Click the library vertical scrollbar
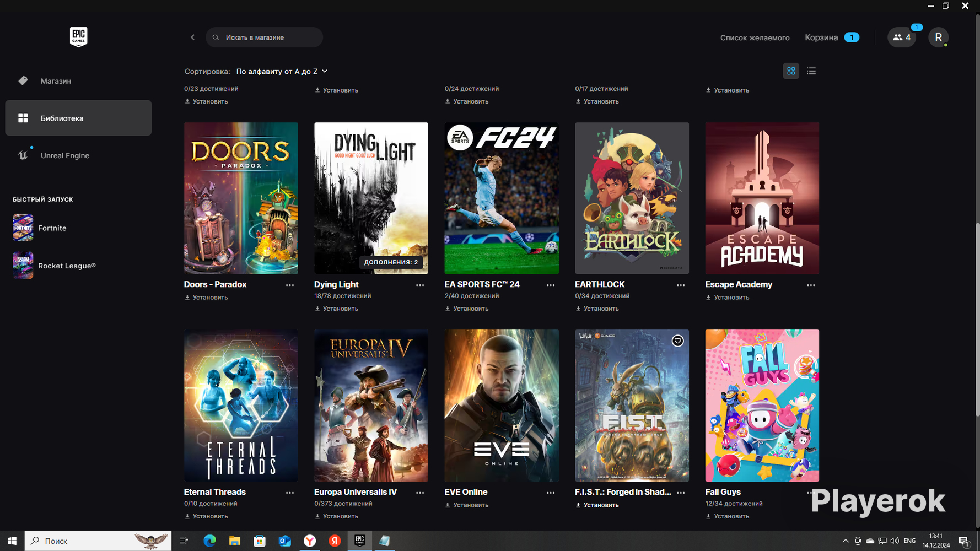Image resolution: width=980 pixels, height=551 pixels. 977,320
